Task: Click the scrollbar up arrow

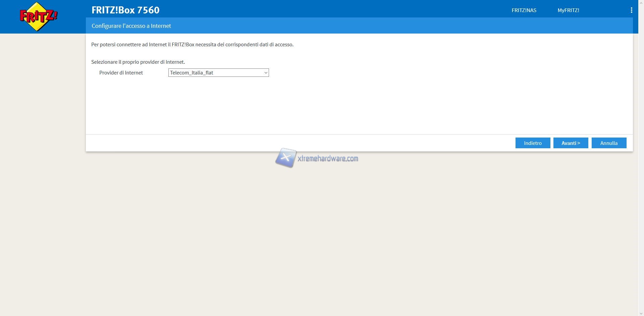Action: (x=641, y=3)
